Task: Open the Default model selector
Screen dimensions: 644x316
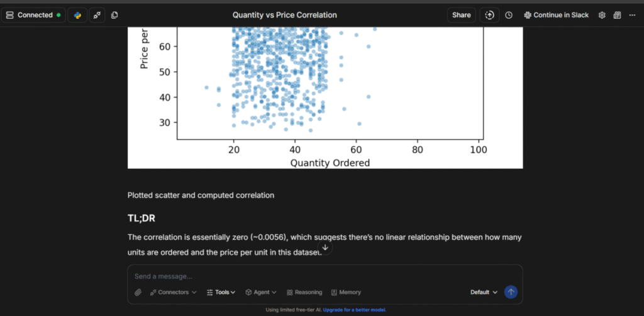Action: click(x=484, y=292)
